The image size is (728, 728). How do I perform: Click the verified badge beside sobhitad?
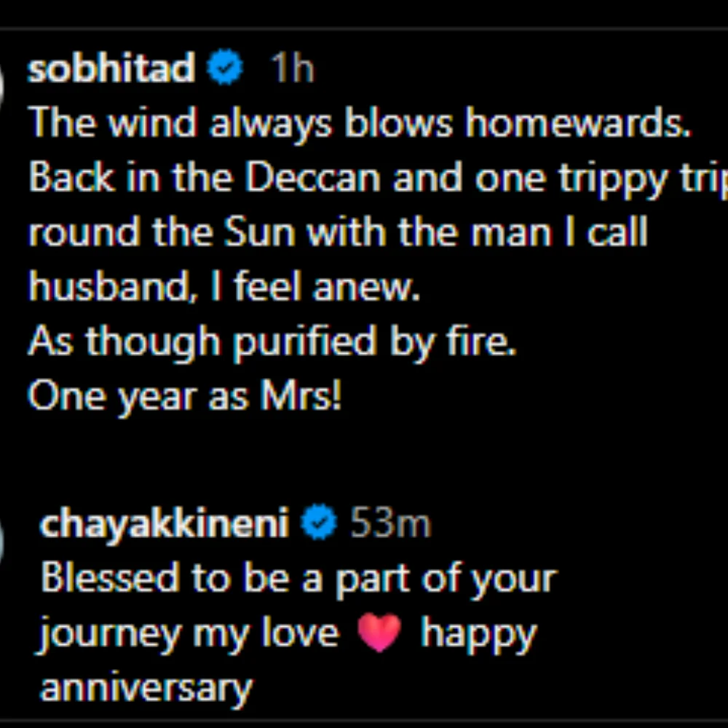(225, 68)
